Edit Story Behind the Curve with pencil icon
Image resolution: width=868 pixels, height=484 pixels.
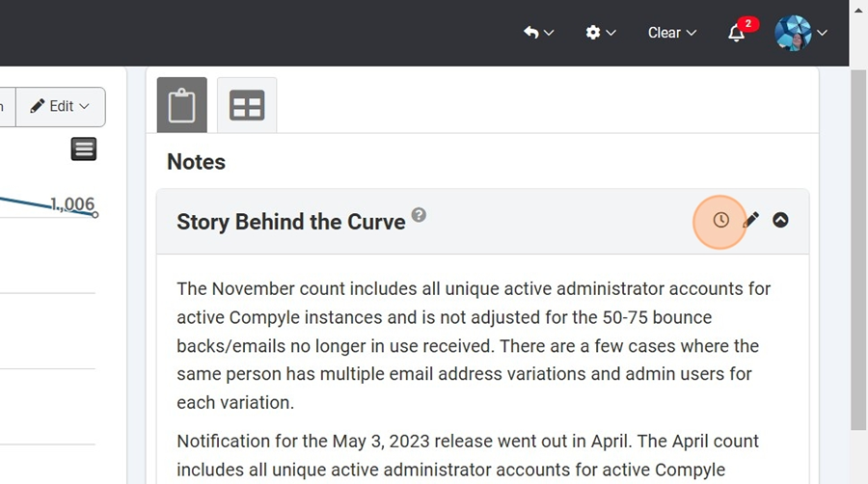point(750,220)
